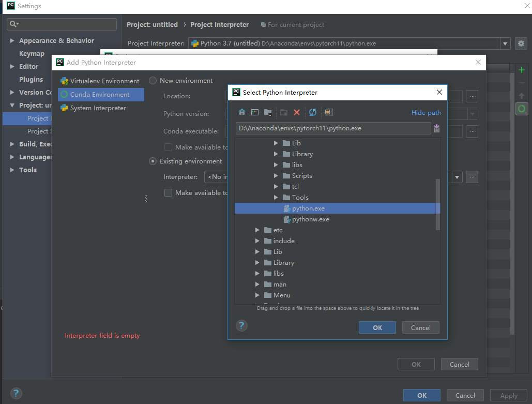Toggle show hidden files and directories icon
The width and height of the screenshot is (532, 404).
click(329, 112)
